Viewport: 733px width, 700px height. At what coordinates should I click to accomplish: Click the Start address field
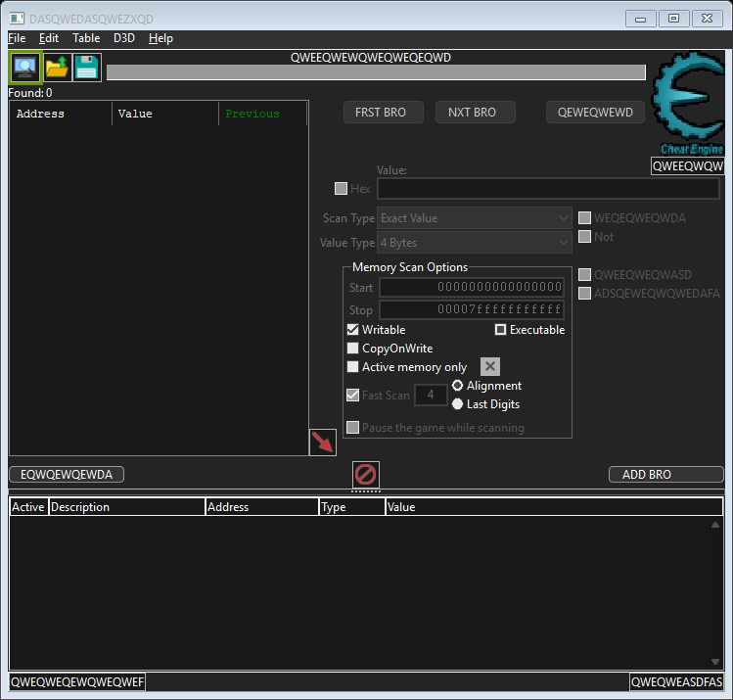click(x=472, y=287)
